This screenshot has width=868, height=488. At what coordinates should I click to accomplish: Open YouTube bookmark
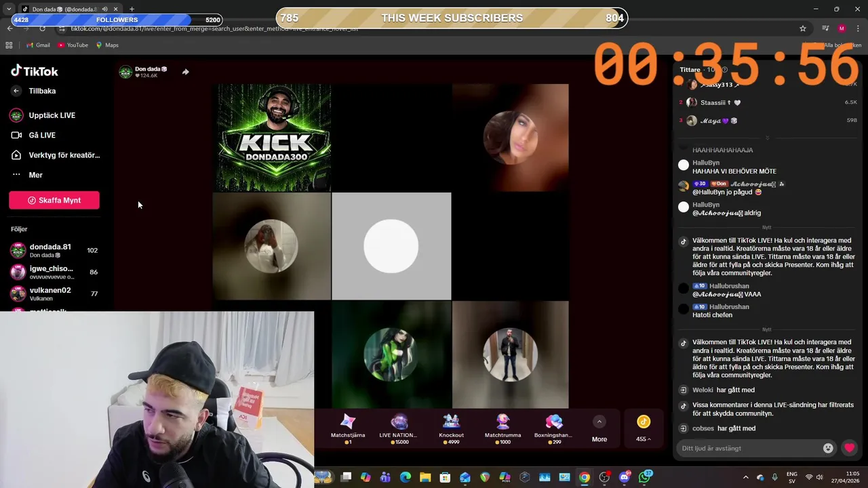click(x=73, y=45)
